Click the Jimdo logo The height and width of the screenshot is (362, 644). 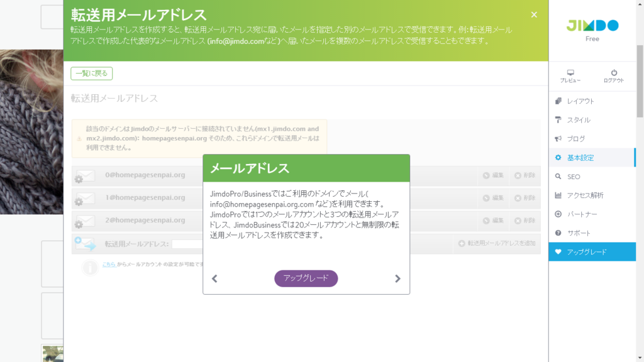[592, 25]
